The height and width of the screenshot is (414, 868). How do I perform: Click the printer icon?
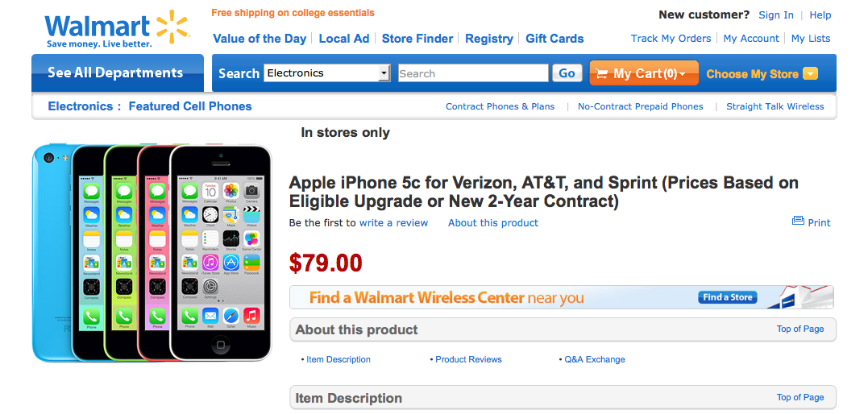click(x=798, y=221)
